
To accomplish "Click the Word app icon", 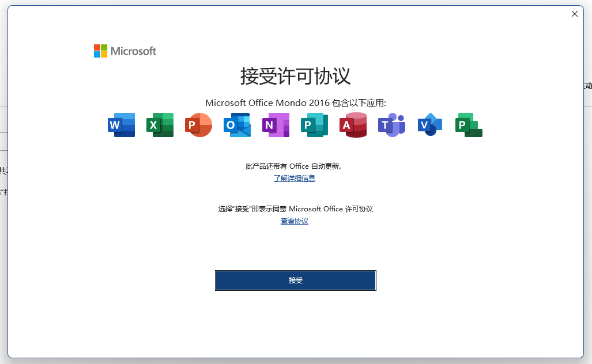I will (121, 125).
